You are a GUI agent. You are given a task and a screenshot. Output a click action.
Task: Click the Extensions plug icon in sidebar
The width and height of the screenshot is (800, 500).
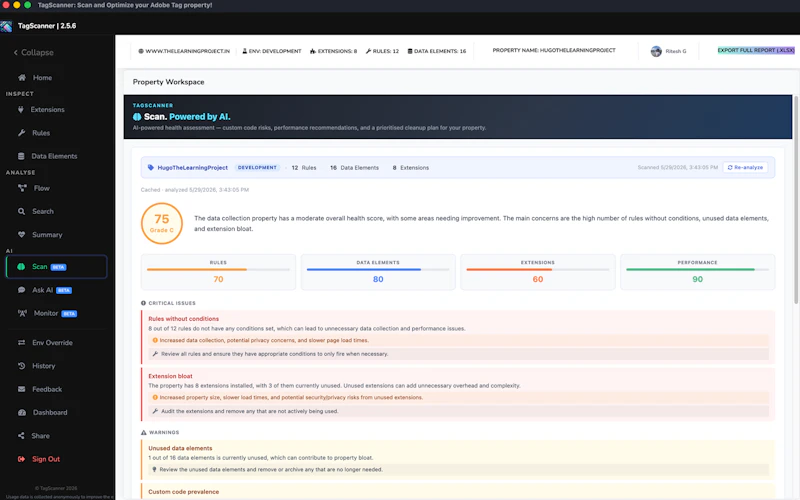(x=21, y=109)
